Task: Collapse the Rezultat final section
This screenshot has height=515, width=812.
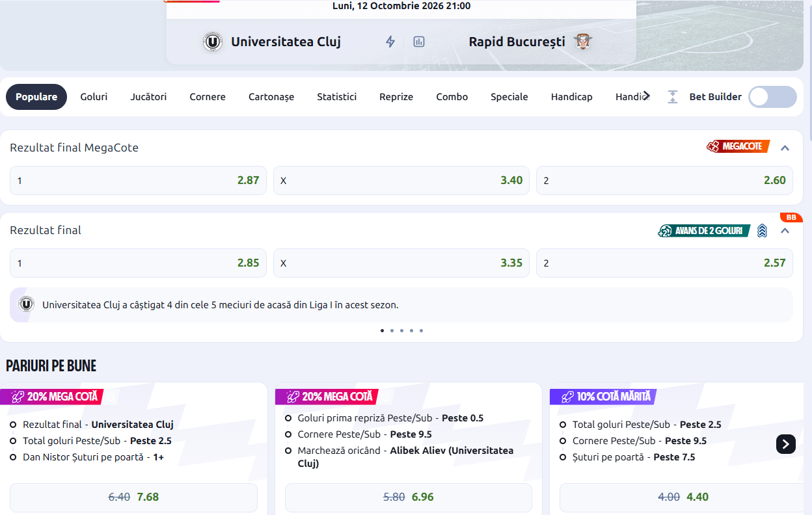Action: tap(785, 231)
